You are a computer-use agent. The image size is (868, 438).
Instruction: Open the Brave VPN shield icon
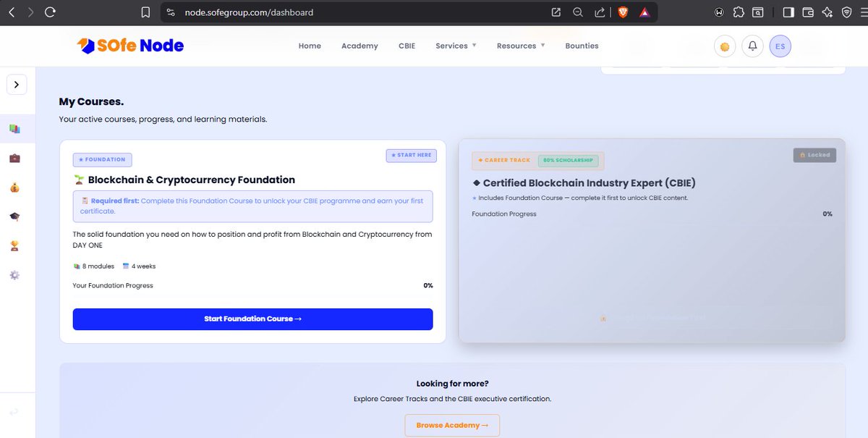(846, 12)
